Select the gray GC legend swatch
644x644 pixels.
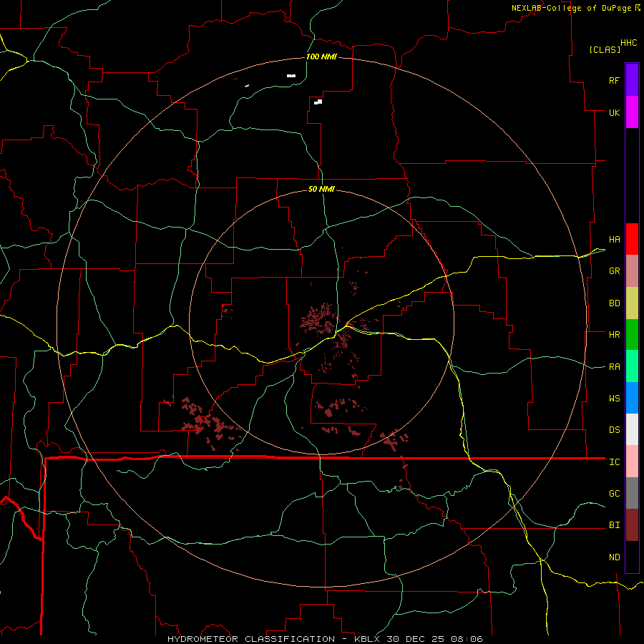(x=632, y=493)
